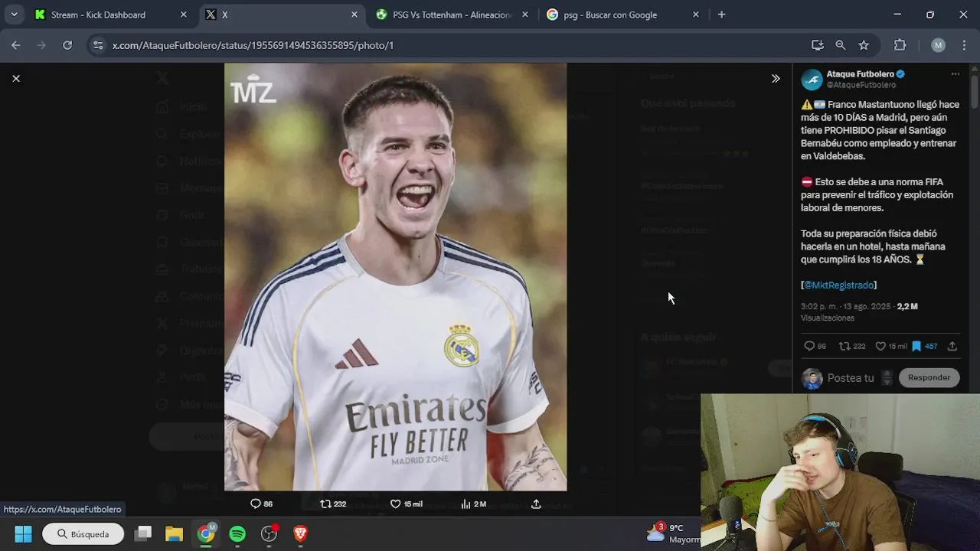
Task: Open the Mastantuono photo
Action: pyautogui.click(x=395, y=276)
